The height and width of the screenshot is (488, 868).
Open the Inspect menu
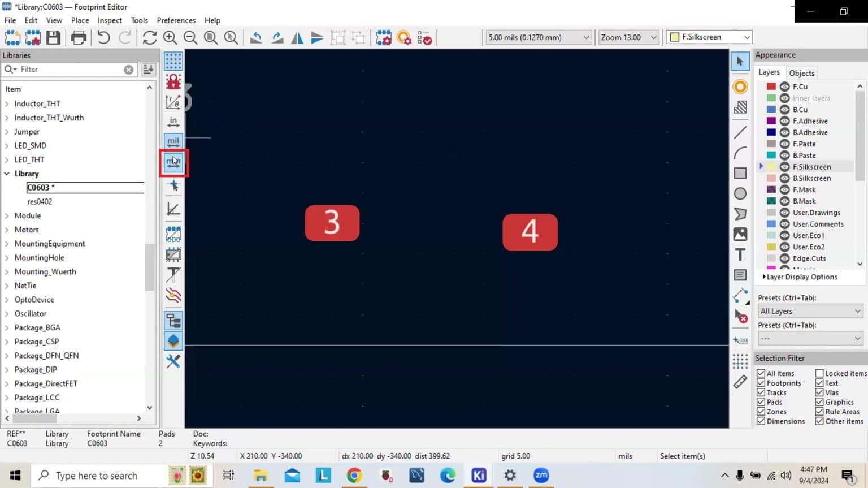[109, 20]
